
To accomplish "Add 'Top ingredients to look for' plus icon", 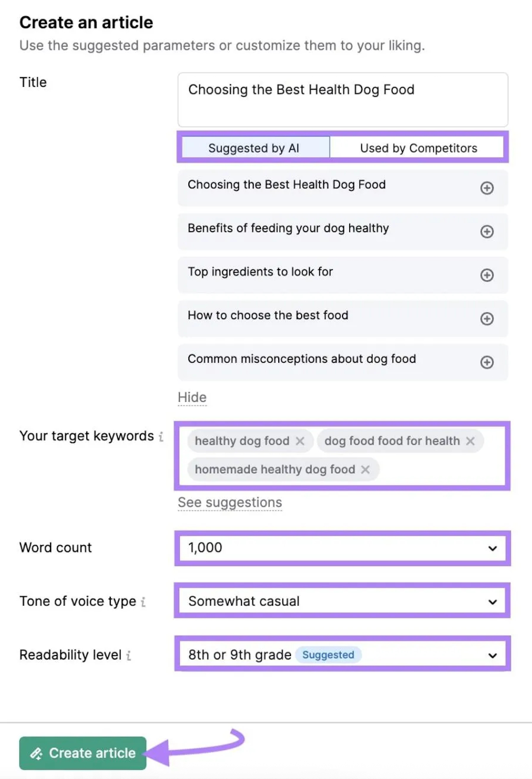I will coord(487,275).
